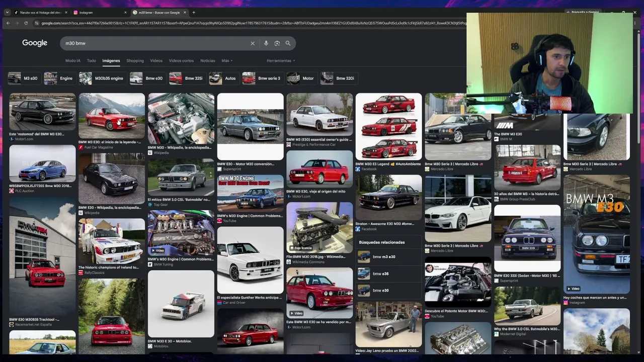Open the BMW 3.0 CSL 'Batmobile' Top Gear image
The width and height of the screenshot is (644, 362).
181,177
